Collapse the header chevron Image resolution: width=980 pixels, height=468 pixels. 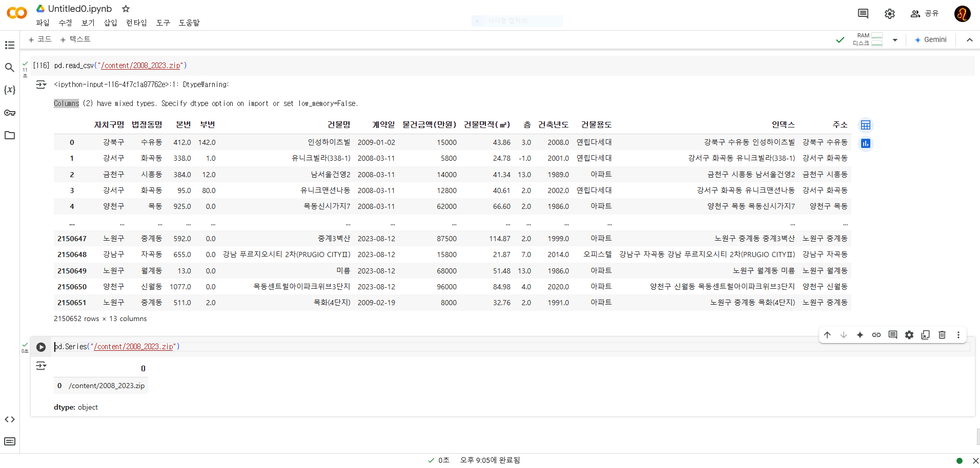pos(970,40)
